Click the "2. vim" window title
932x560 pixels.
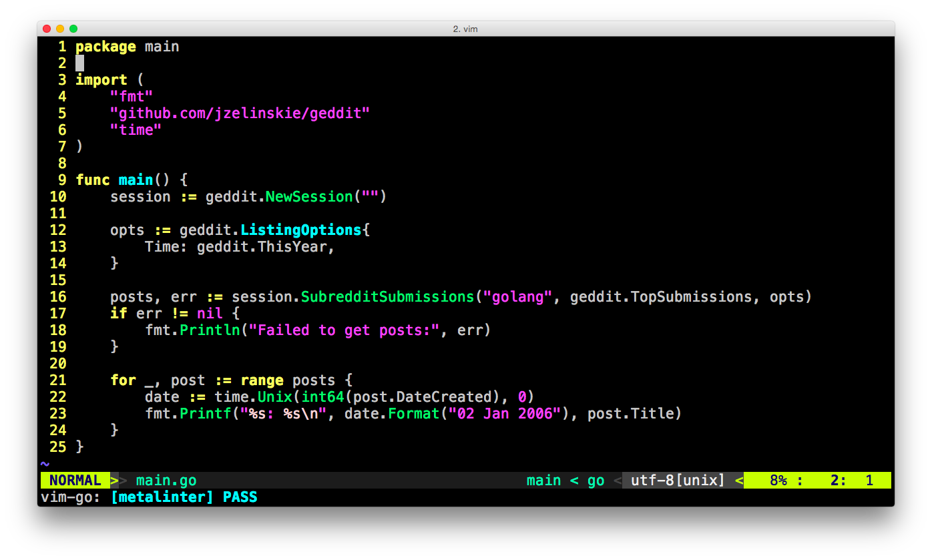click(x=465, y=29)
